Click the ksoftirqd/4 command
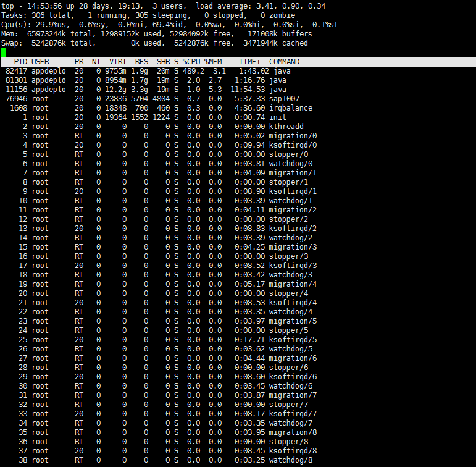Image resolution: width=476 pixels, height=467 pixels. point(293,303)
